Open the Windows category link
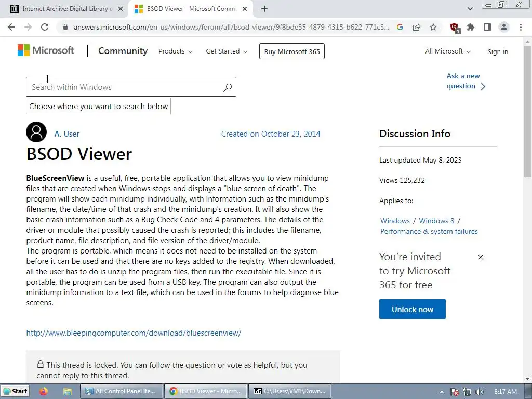 pos(395,221)
